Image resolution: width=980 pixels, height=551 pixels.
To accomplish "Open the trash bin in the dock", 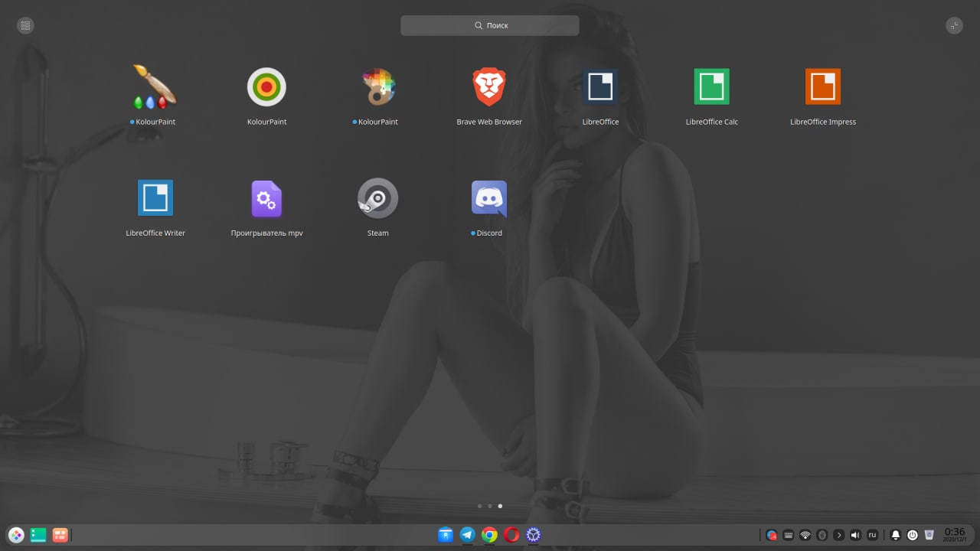I will point(929,535).
